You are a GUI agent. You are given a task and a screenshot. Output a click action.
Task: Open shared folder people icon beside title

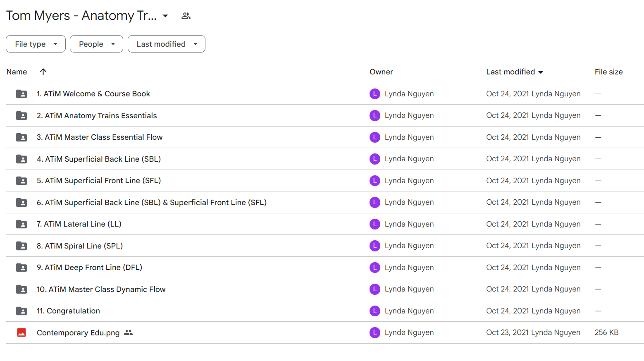click(186, 16)
